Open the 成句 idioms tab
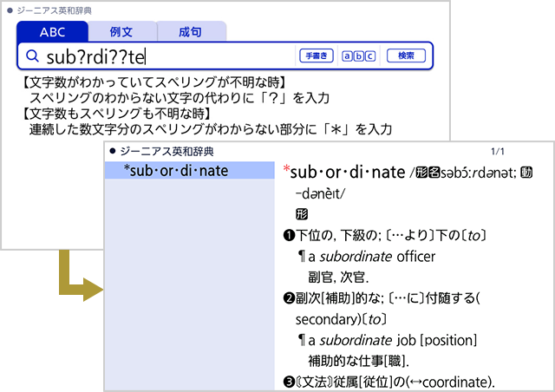Image resolution: width=555 pixels, height=392 pixels. pos(191,32)
